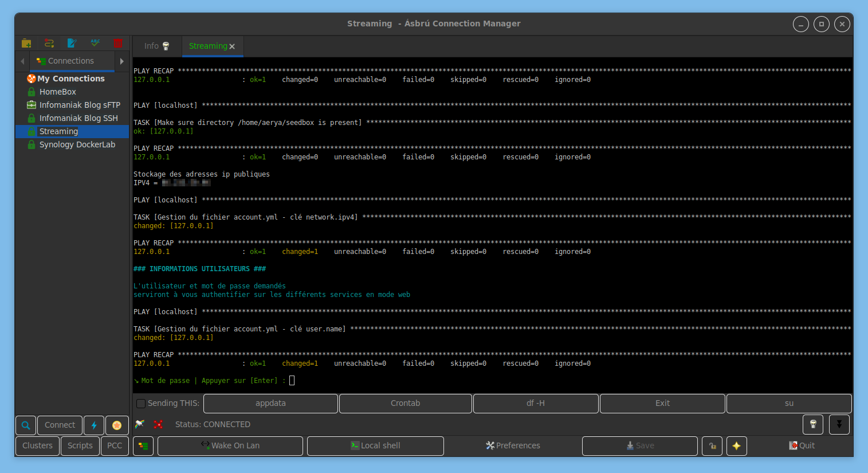868x473 pixels.
Task: Click the add group folder icon
Action: (26, 44)
